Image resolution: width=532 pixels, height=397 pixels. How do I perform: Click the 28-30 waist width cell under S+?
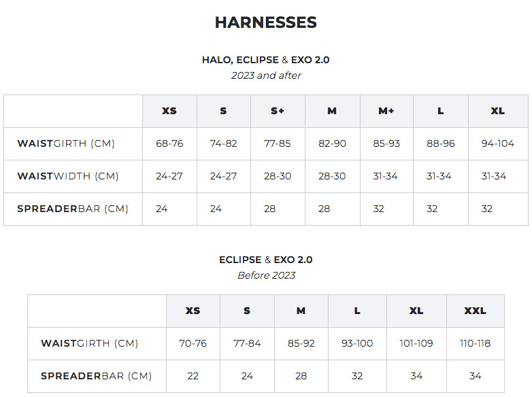(278, 176)
